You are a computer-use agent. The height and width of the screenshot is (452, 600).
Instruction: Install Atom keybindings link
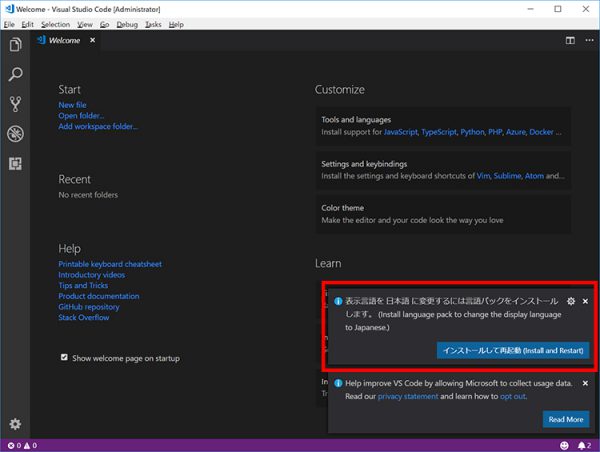[534, 176]
